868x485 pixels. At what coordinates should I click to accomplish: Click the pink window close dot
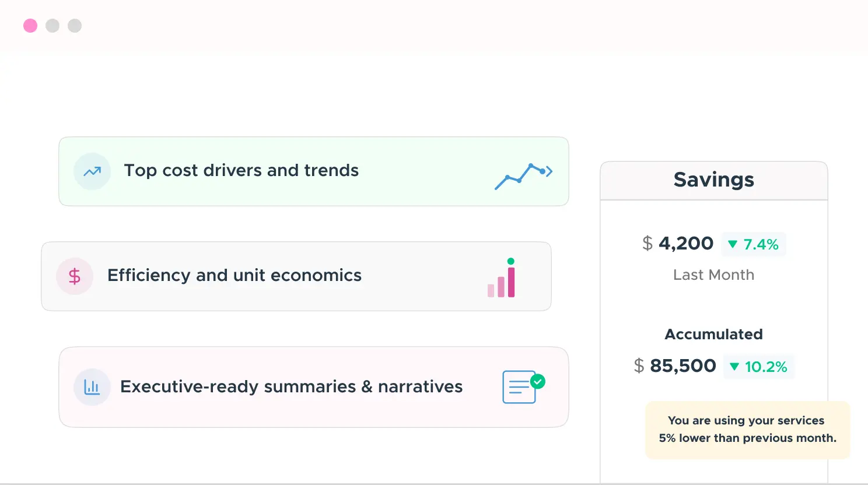pyautogui.click(x=30, y=26)
